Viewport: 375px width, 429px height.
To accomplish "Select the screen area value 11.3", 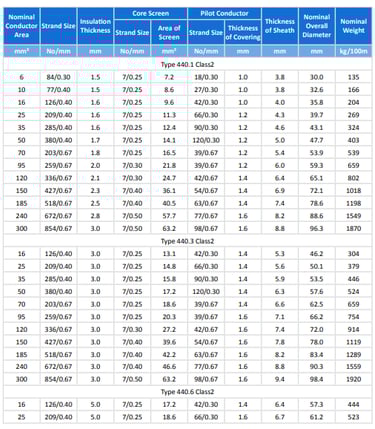I will (x=169, y=115).
